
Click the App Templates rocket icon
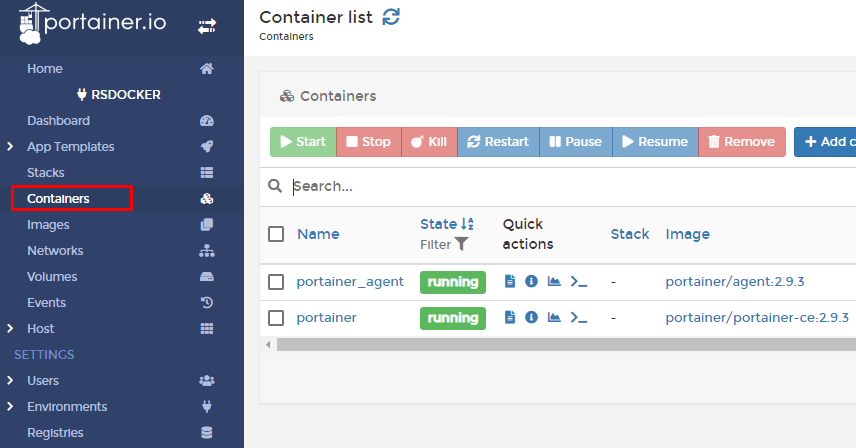tap(206, 147)
